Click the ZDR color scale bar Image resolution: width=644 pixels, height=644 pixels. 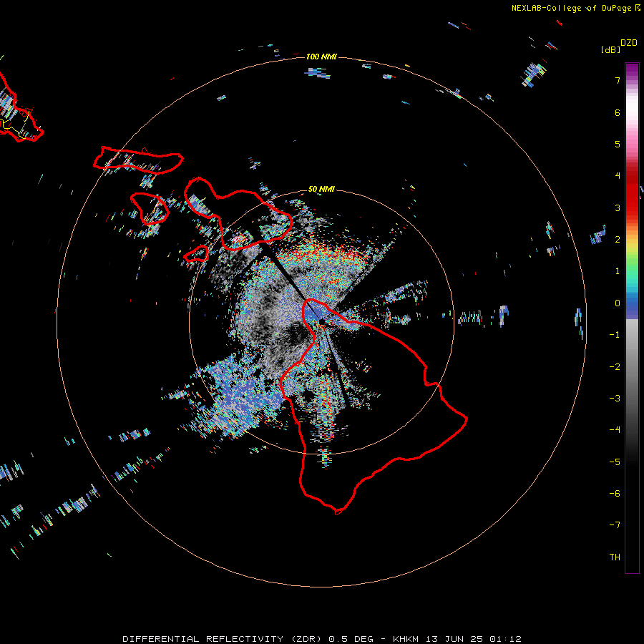pos(632,318)
